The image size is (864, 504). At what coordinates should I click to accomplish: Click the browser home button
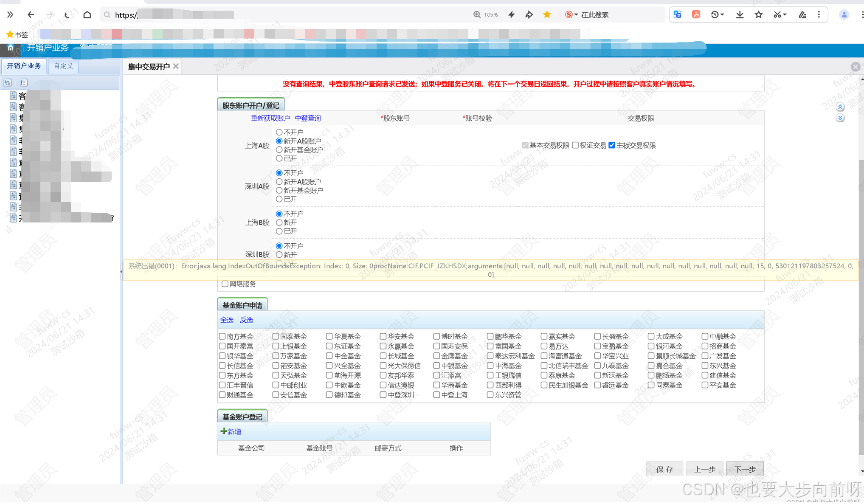[x=87, y=14]
